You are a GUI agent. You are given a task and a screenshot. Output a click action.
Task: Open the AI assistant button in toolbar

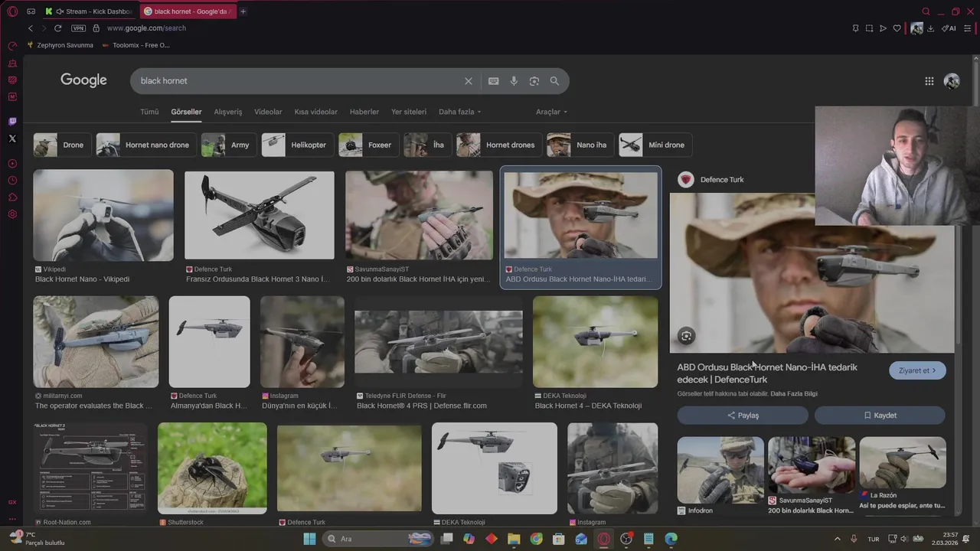click(x=949, y=28)
